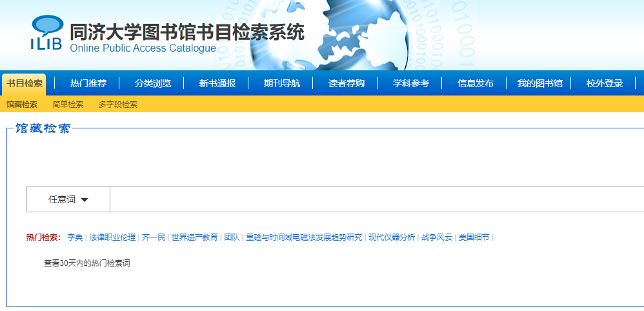Click hot search link 战争风云
The image size is (644, 311).
click(x=437, y=237)
